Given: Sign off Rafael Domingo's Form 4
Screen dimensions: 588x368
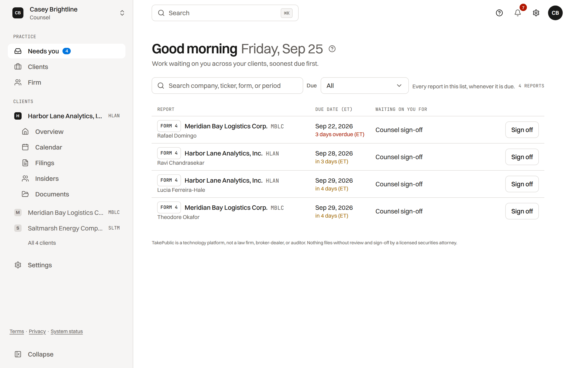Looking at the screenshot, I should 522,130.
